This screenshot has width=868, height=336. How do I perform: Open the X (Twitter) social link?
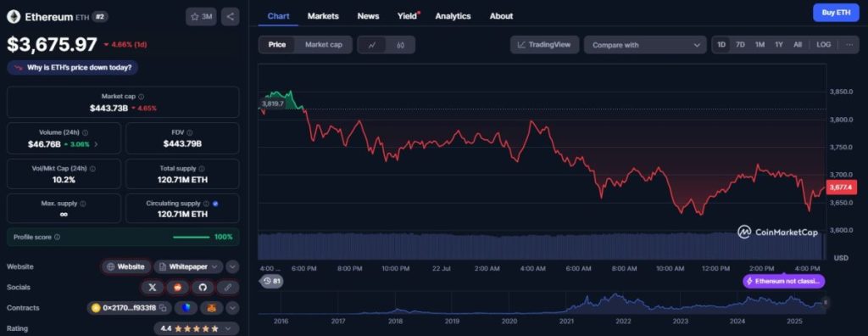tap(153, 287)
